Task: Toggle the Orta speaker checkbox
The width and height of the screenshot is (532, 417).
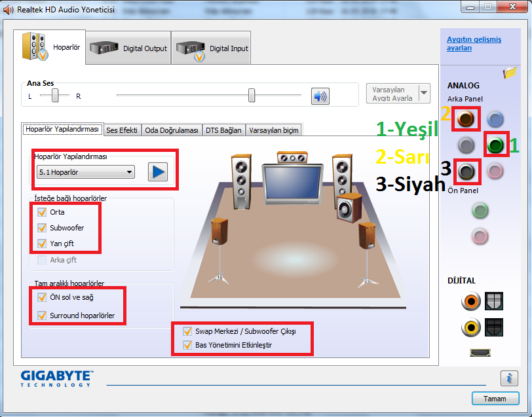Action: [x=42, y=212]
